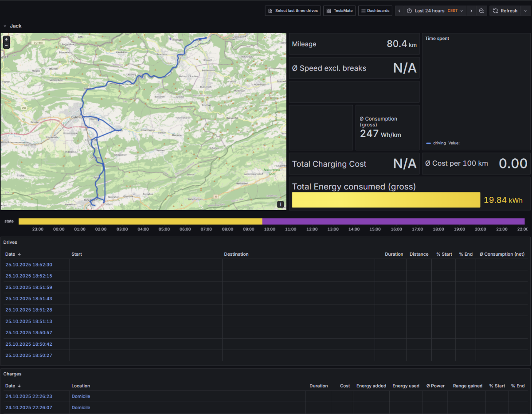Click the zoom out time range magnifier
The image size is (532, 414).
(x=481, y=11)
